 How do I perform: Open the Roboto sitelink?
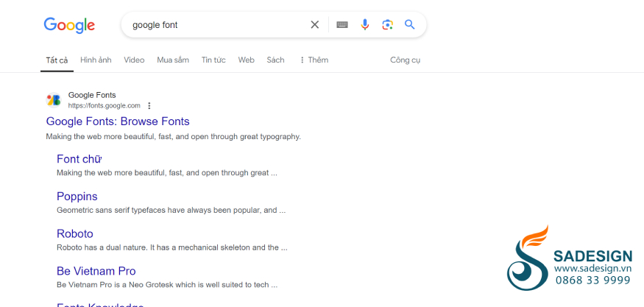coord(75,234)
